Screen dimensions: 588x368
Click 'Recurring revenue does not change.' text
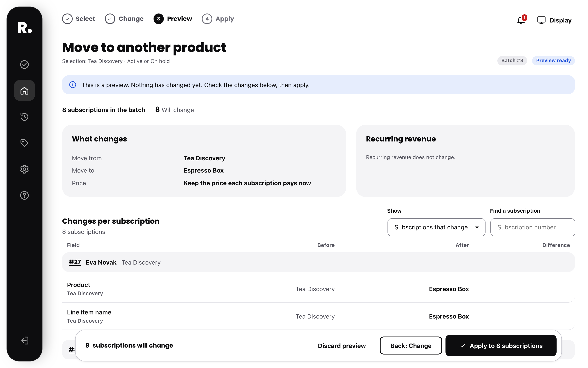pyautogui.click(x=410, y=157)
